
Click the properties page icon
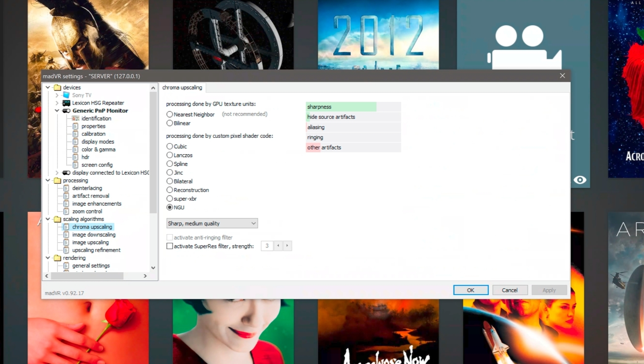76,126
